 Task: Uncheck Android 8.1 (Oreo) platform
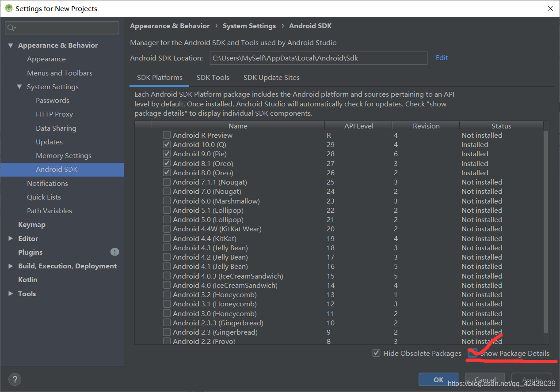167,163
